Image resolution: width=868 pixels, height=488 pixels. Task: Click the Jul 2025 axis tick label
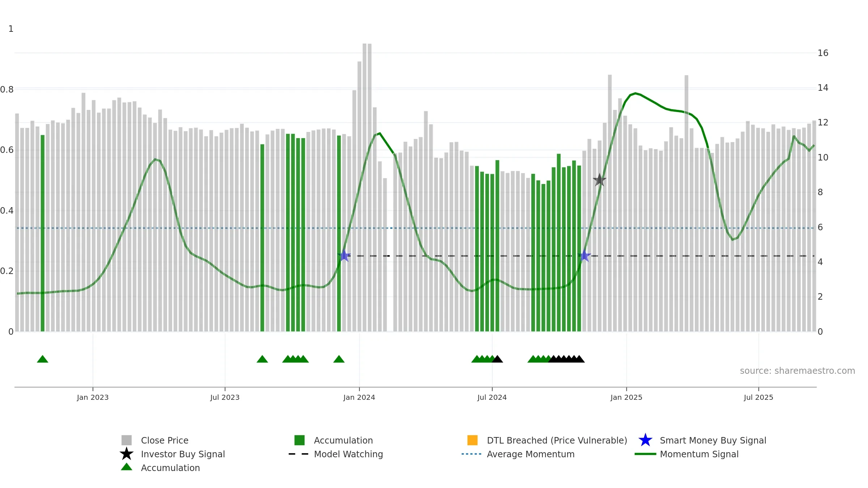click(758, 398)
